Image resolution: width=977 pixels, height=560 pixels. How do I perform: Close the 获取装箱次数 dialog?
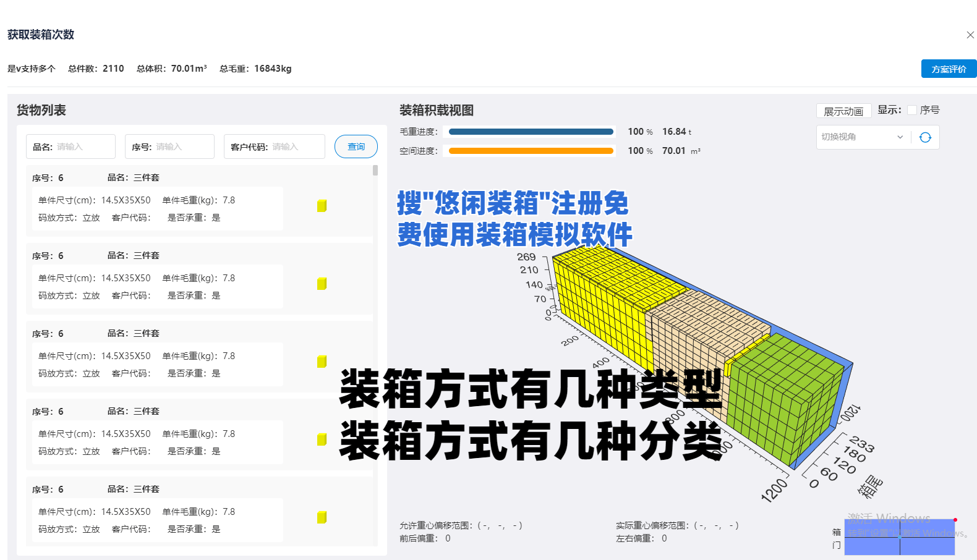coord(970,35)
